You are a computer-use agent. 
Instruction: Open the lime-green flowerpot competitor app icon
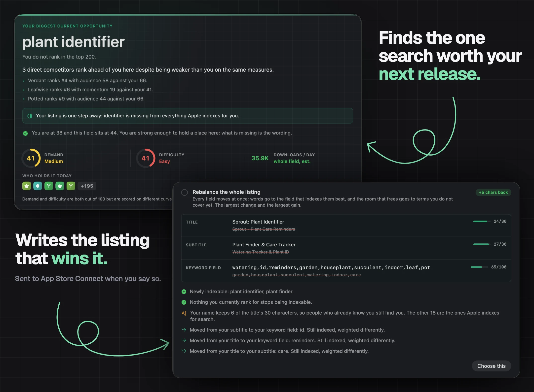[x=27, y=186]
